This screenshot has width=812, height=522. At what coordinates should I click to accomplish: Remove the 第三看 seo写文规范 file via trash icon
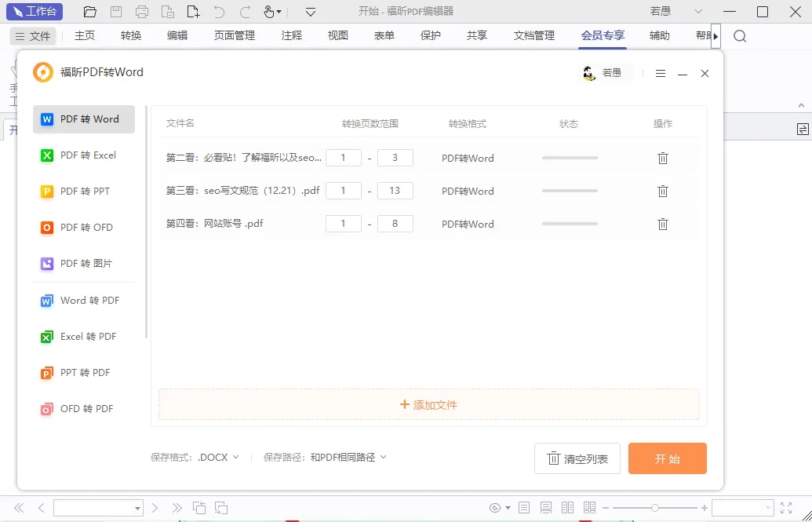(x=663, y=191)
